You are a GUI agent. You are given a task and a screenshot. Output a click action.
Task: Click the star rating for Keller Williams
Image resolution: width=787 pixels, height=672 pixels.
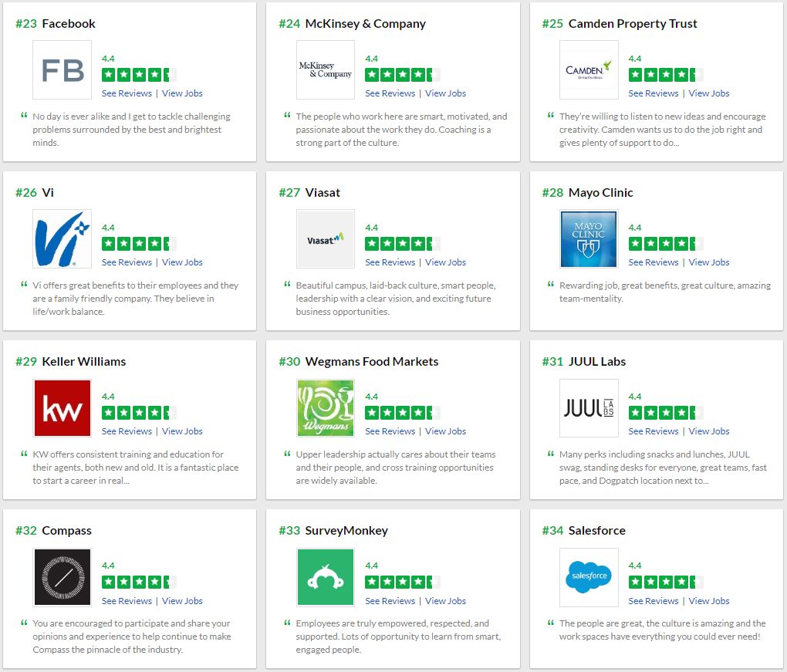pos(139,413)
